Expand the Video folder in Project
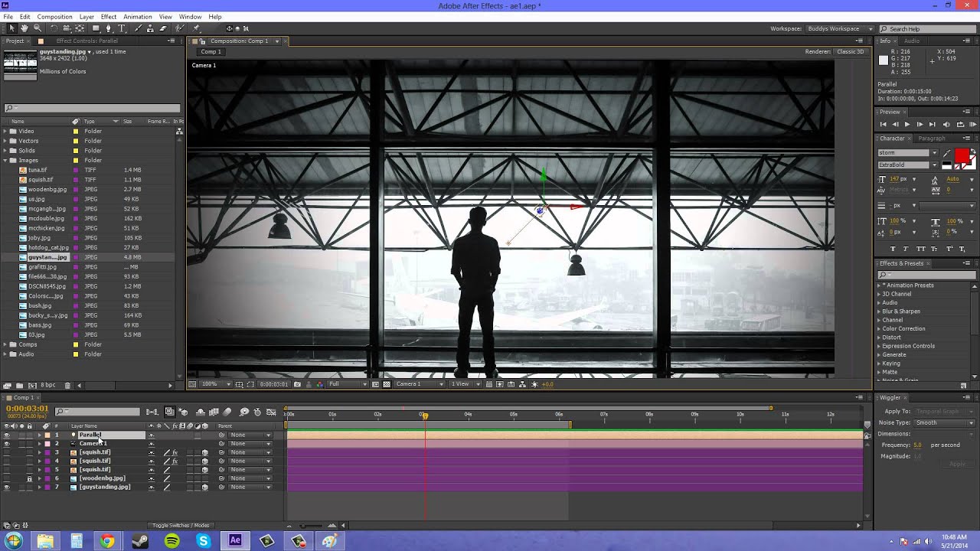Screen dimensions: 980x551 pyautogui.click(x=5, y=131)
